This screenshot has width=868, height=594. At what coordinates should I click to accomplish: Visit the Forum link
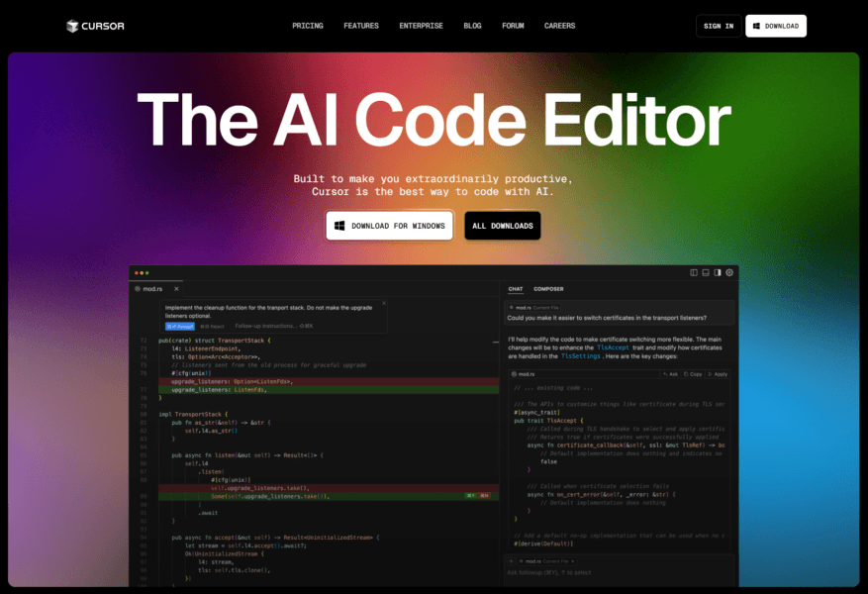[513, 26]
